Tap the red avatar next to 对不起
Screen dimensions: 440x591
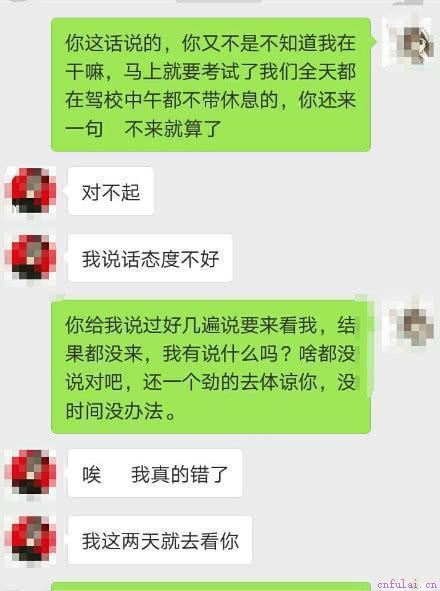[x=31, y=191]
